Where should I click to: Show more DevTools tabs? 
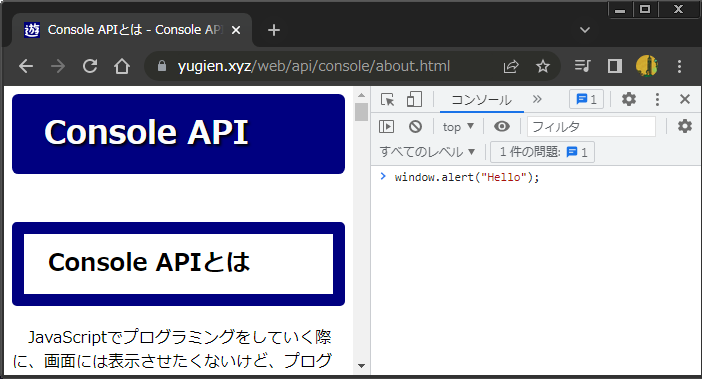[537, 99]
